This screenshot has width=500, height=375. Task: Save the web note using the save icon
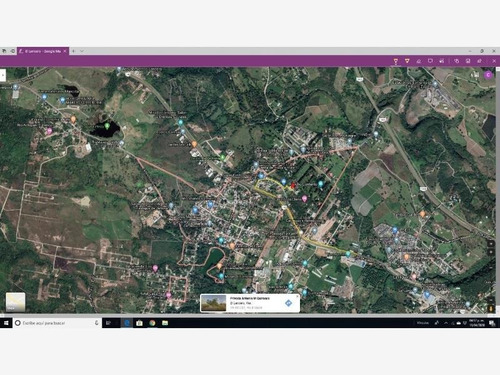click(x=468, y=61)
